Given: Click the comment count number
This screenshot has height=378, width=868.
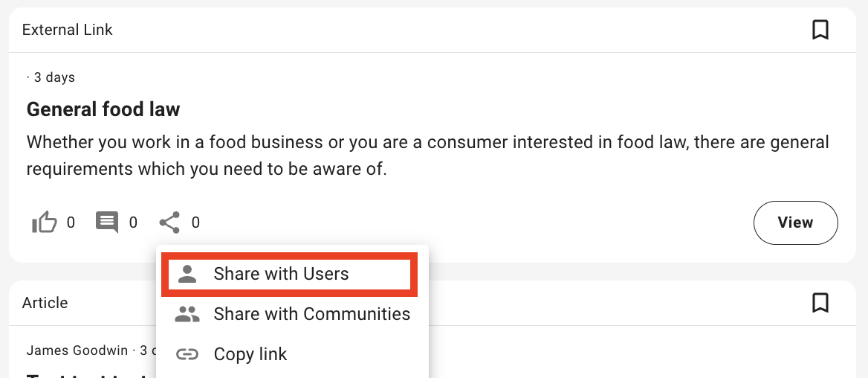Looking at the screenshot, I should coord(133,222).
